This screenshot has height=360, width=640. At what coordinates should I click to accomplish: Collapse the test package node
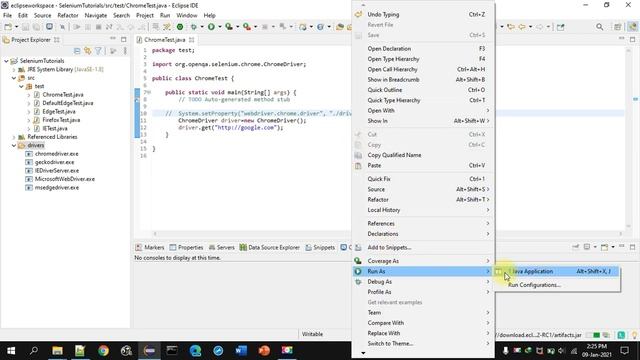point(21,87)
